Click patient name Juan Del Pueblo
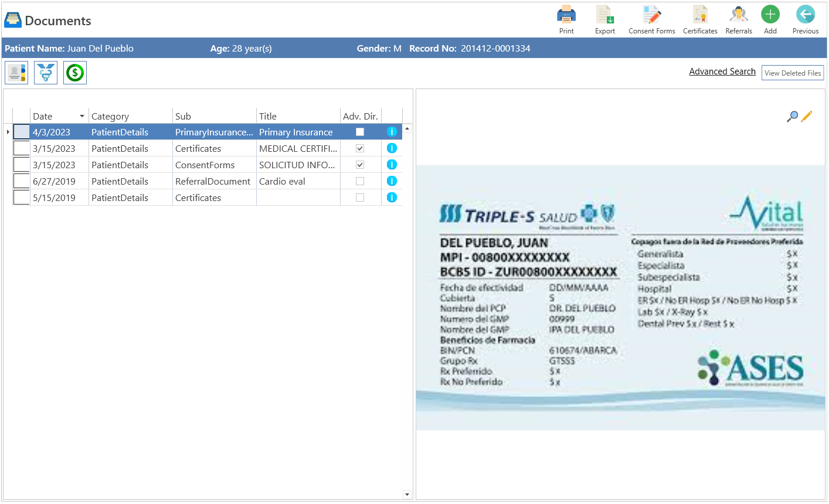 click(x=100, y=48)
